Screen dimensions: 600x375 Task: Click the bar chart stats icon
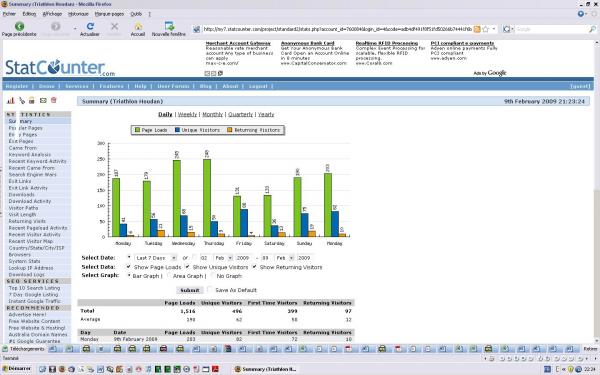pos(11,101)
